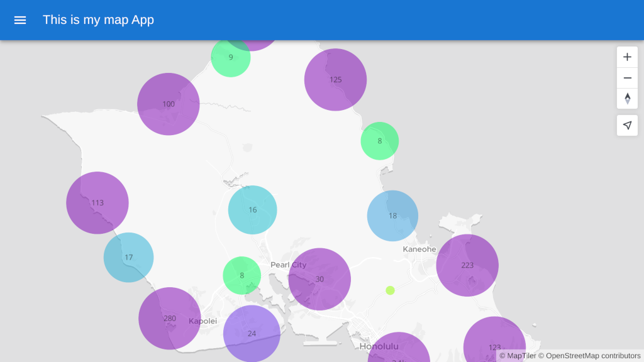
Task: Click the violet cluster labeled 24
Action: pyautogui.click(x=252, y=334)
